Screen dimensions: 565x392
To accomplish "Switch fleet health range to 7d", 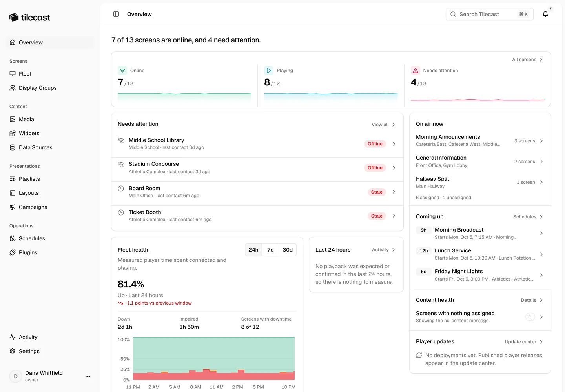I will [271, 250].
